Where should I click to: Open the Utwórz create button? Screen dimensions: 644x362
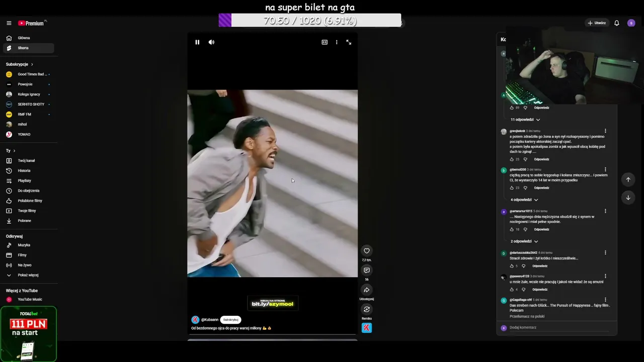(x=597, y=23)
